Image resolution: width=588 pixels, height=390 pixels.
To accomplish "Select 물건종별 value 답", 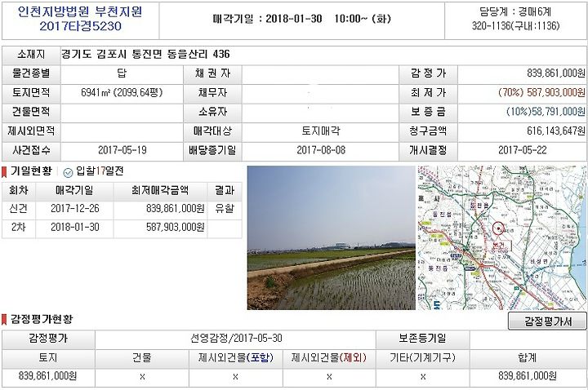I will 122,73.
